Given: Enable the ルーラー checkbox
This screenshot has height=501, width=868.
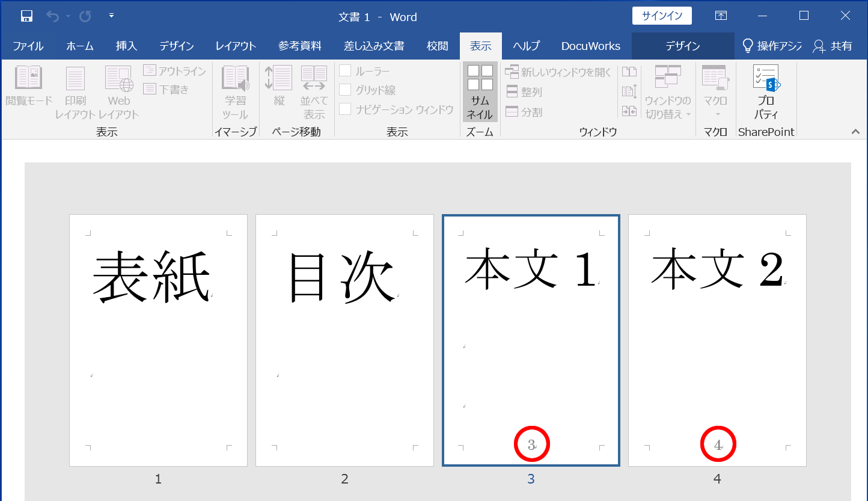Looking at the screenshot, I should [x=345, y=71].
